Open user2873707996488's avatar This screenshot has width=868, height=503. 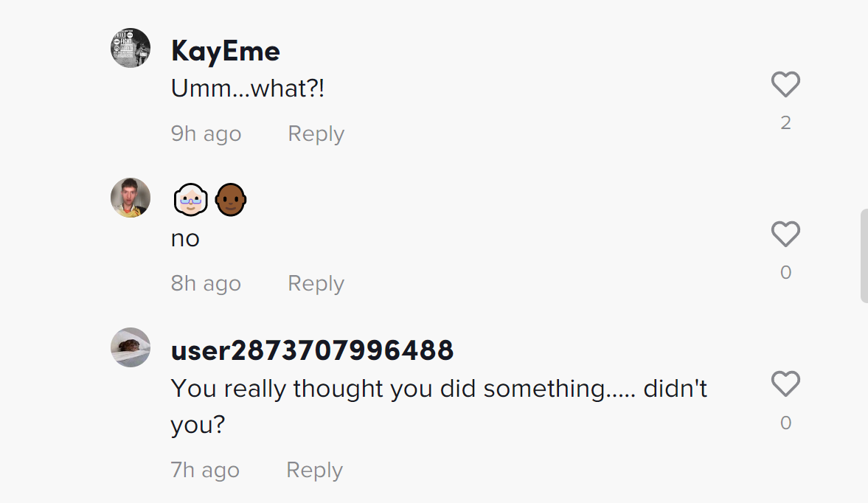point(131,347)
